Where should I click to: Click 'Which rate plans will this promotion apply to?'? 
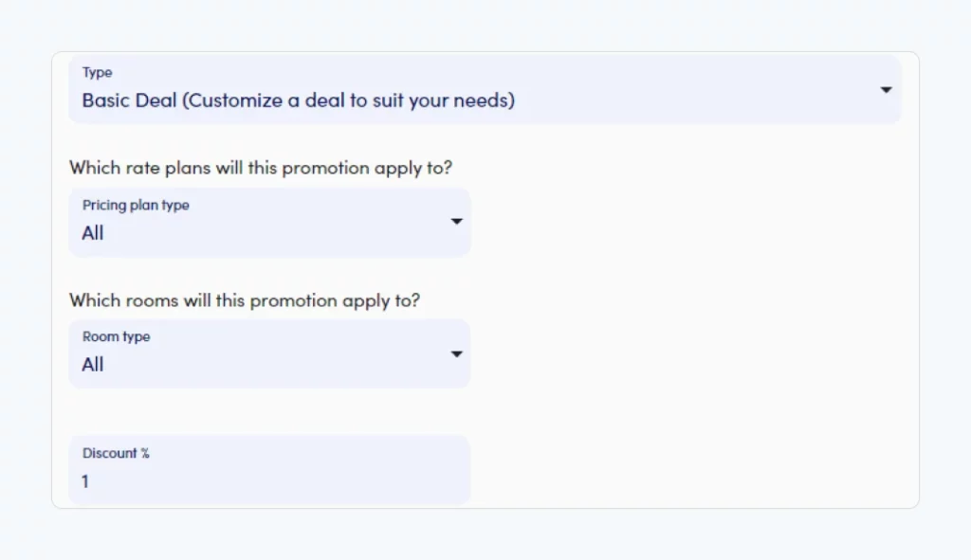click(261, 168)
